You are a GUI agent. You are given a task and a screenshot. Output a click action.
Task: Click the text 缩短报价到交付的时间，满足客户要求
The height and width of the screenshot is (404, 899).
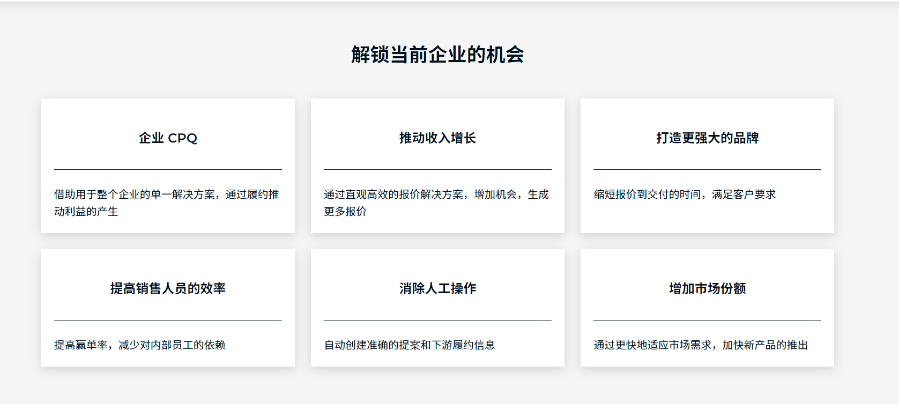685,194
